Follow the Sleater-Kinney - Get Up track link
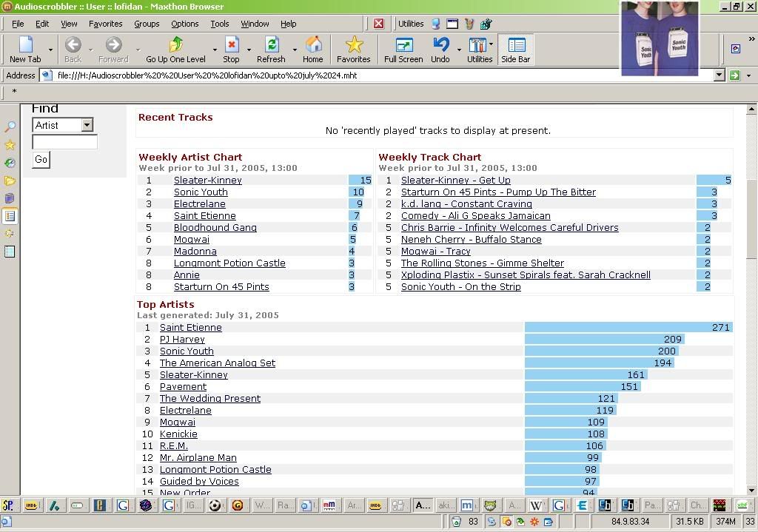This screenshot has height=532, width=758. 455,181
